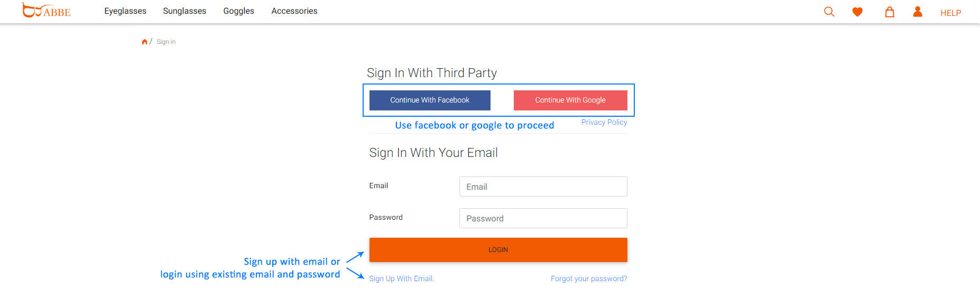Open the user account icon
The height and width of the screenshot is (298, 980).
click(918, 12)
